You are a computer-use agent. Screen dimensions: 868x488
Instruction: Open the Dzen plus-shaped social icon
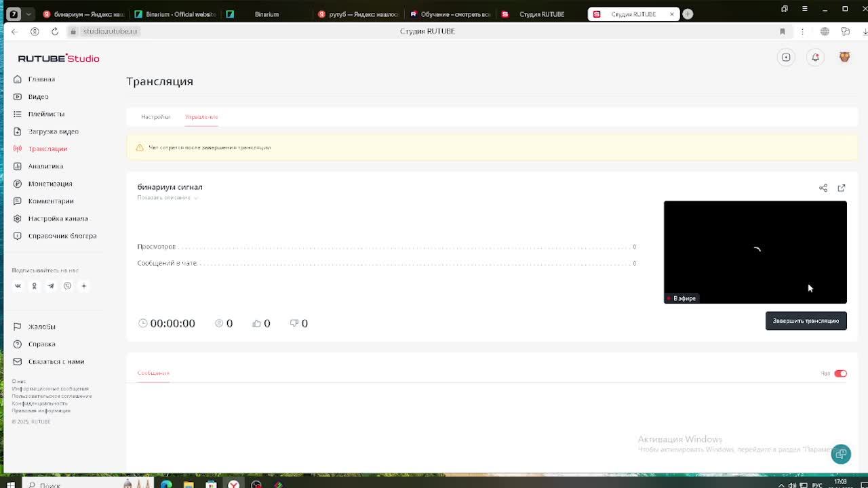[84, 286]
